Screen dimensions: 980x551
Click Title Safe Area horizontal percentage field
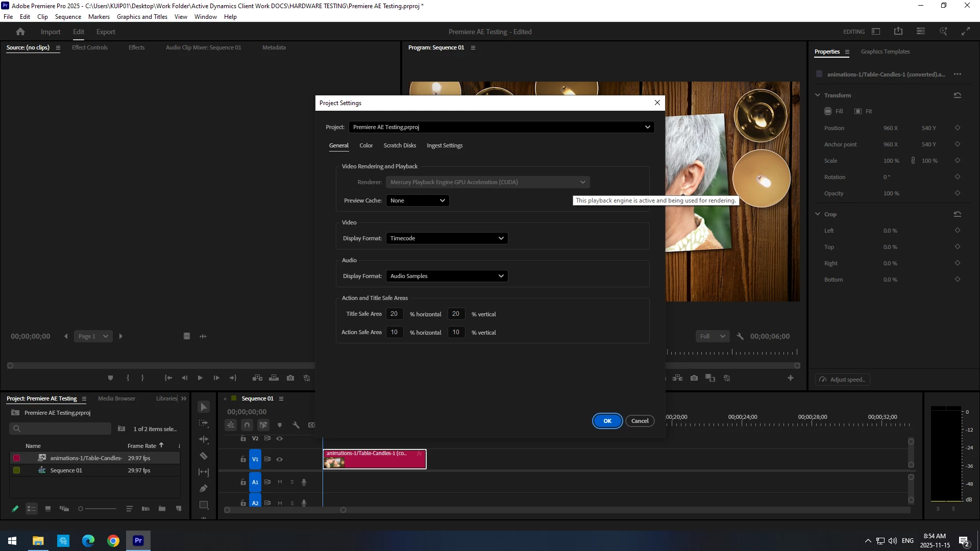click(x=394, y=314)
